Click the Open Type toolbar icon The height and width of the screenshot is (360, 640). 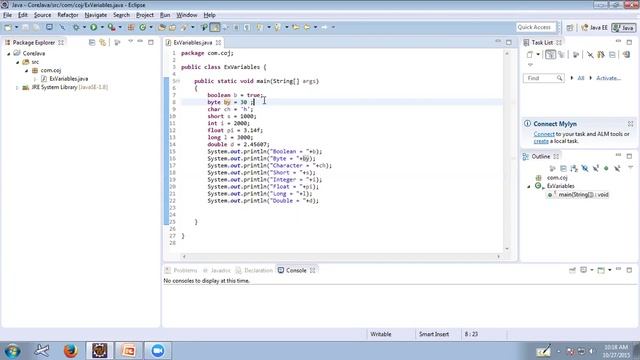tap(162, 27)
